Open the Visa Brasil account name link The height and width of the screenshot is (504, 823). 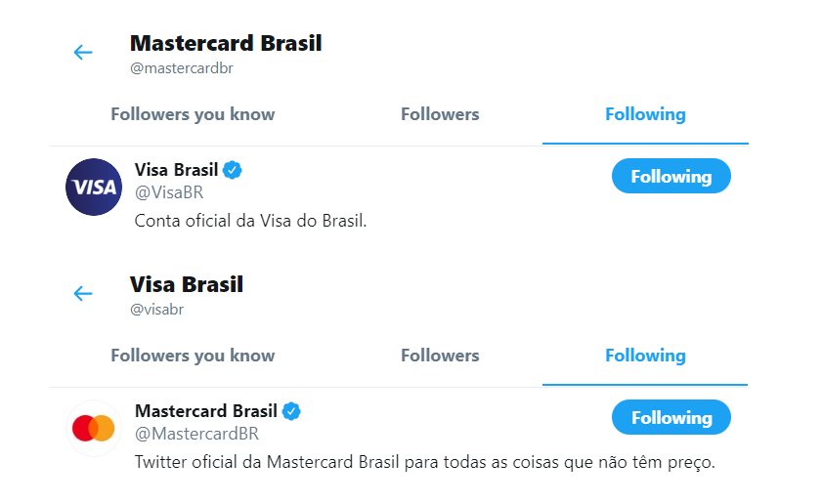pyautogui.click(x=176, y=170)
